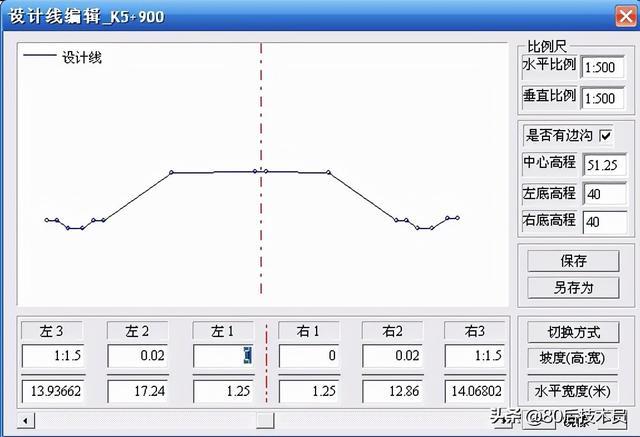Viewport: 640px width, 437px height.
Task: Click the 设计线 legend label
Action: click(x=82, y=58)
